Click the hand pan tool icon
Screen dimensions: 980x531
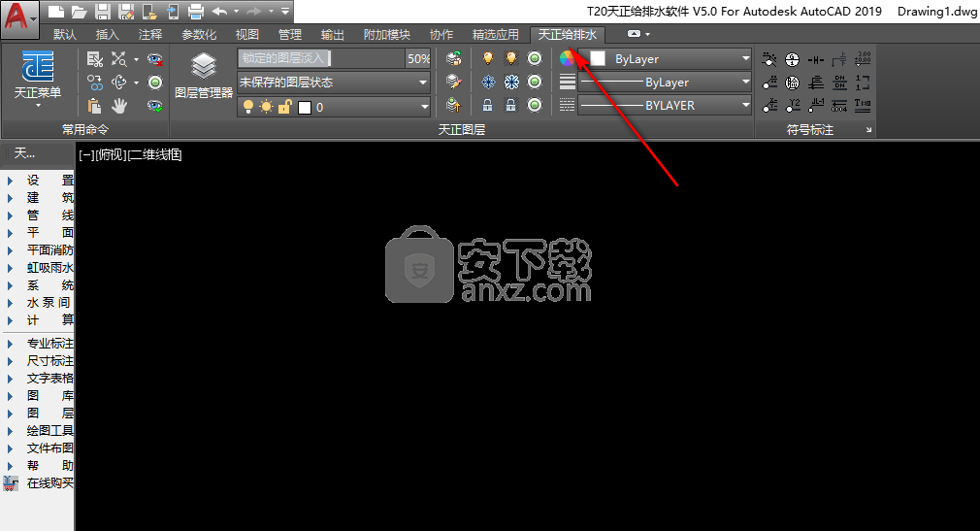[x=118, y=107]
